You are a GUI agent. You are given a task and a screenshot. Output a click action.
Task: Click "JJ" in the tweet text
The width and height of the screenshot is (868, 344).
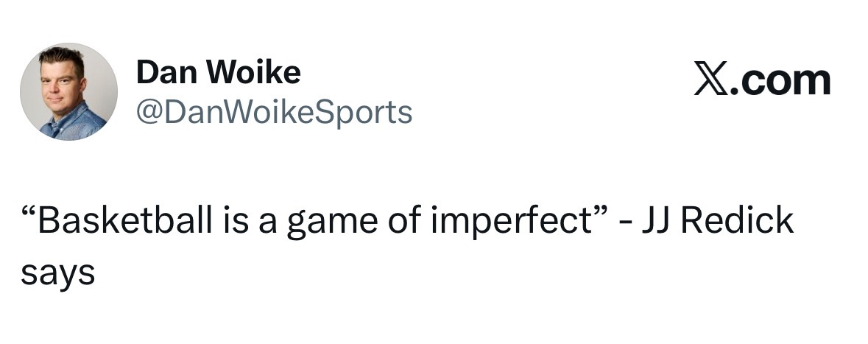[x=660, y=222]
